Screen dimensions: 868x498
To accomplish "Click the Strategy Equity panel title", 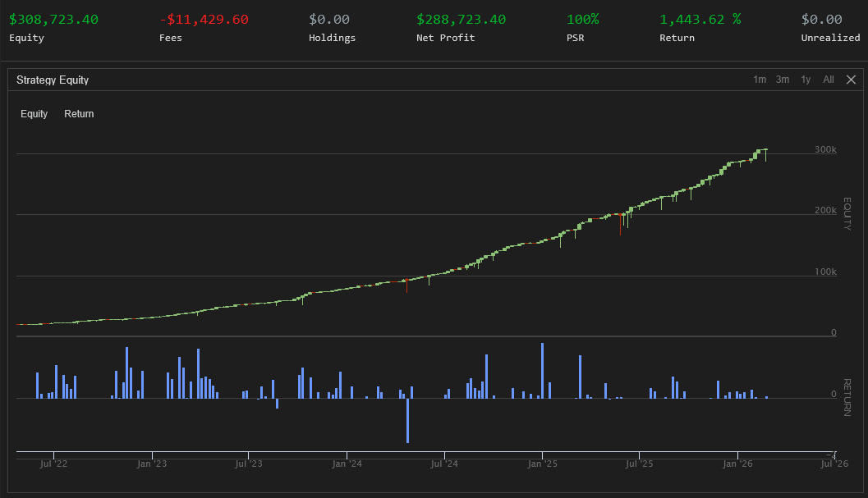I will point(53,80).
